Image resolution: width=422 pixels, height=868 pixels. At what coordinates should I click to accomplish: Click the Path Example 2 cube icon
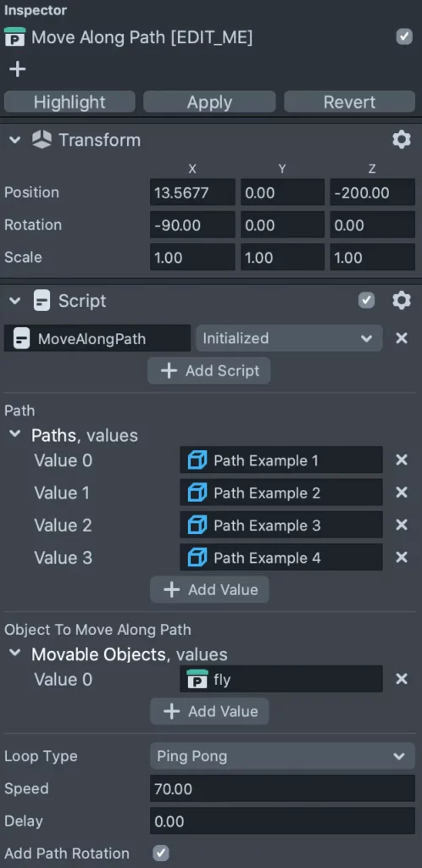197,492
